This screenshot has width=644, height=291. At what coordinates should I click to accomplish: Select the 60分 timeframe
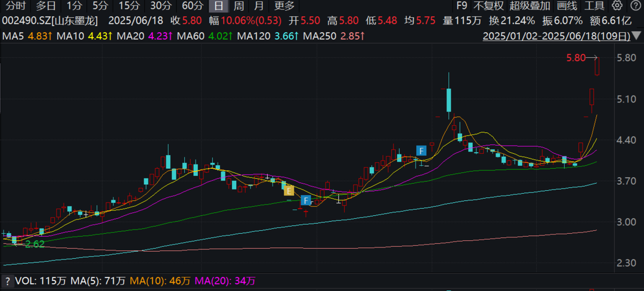[192, 7]
